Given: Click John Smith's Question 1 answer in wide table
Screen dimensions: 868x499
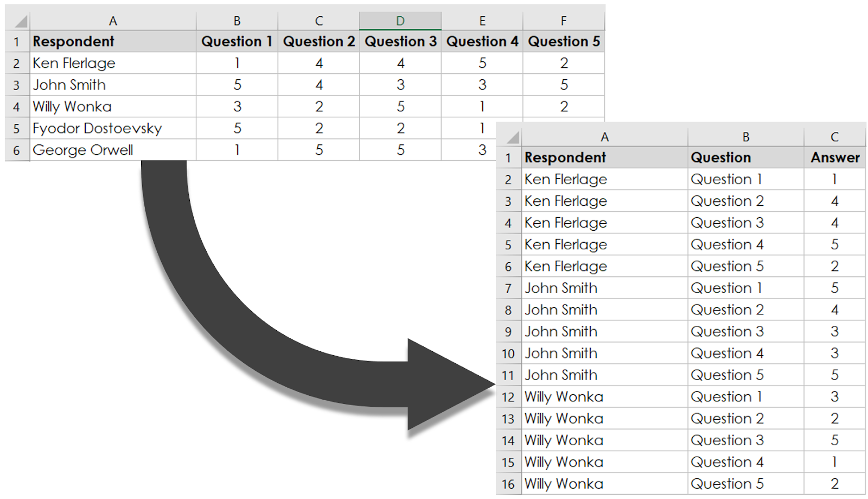Looking at the screenshot, I should [237, 85].
